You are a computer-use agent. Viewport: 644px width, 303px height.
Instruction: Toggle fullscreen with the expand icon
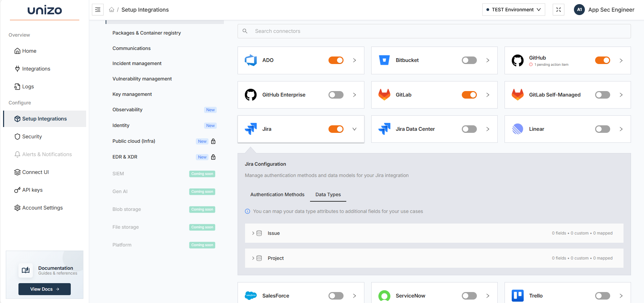[558, 10]
